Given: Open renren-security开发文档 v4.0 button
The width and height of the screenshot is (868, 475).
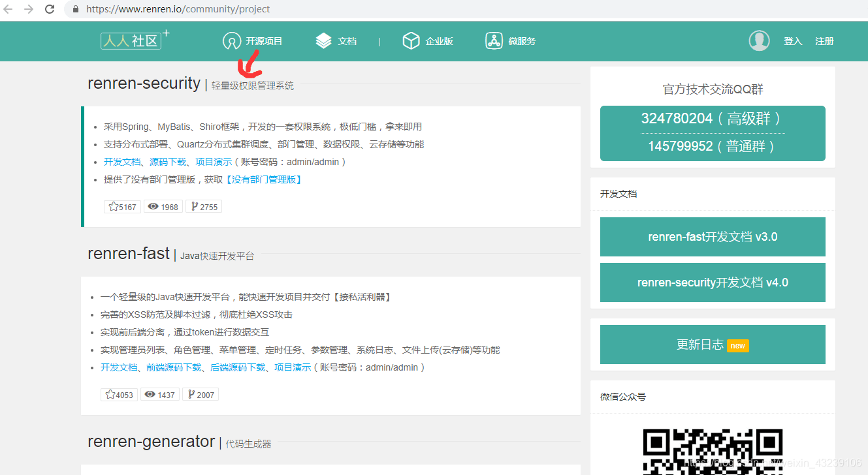Looking at the screenshot, I should pyautogui.click(x=713, y=283).
